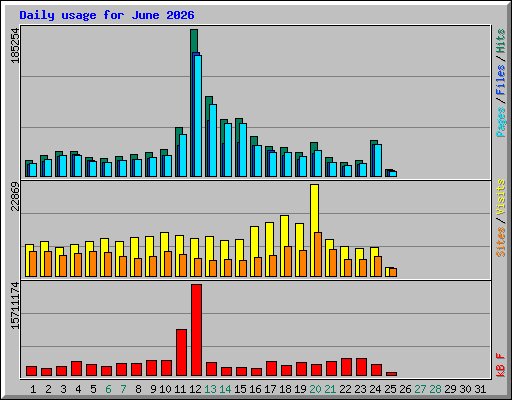Click green day 27 label
This screenshot has height=400, width=512.
420,389
